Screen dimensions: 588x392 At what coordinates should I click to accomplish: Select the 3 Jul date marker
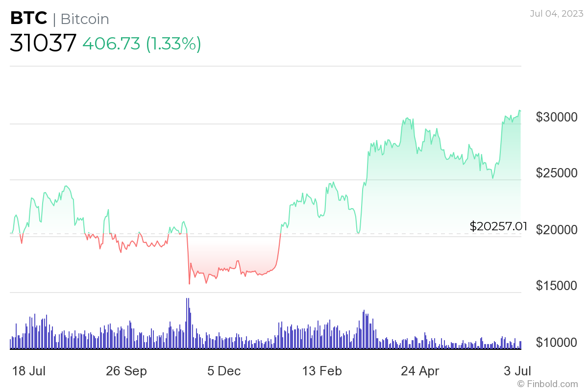click(x=518, y=371)
